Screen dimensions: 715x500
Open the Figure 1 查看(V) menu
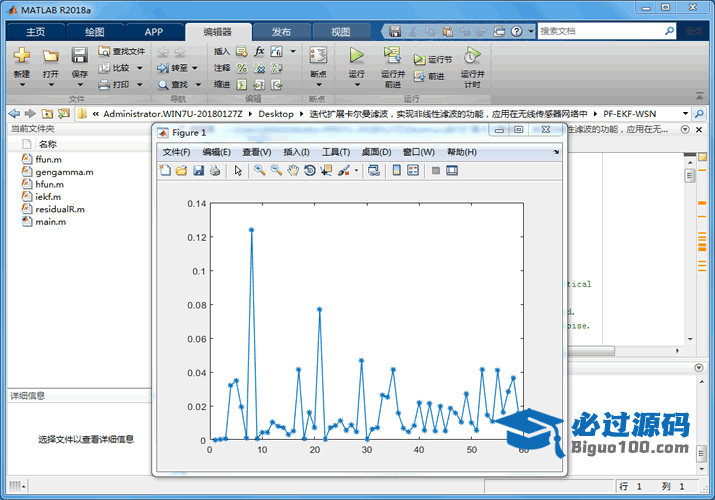tap(257, 152)
